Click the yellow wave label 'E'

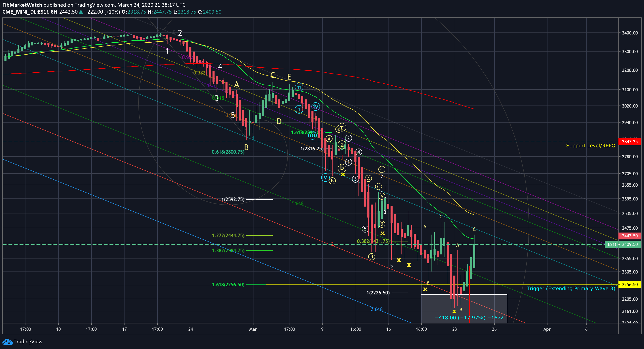[x=289, y=77]
